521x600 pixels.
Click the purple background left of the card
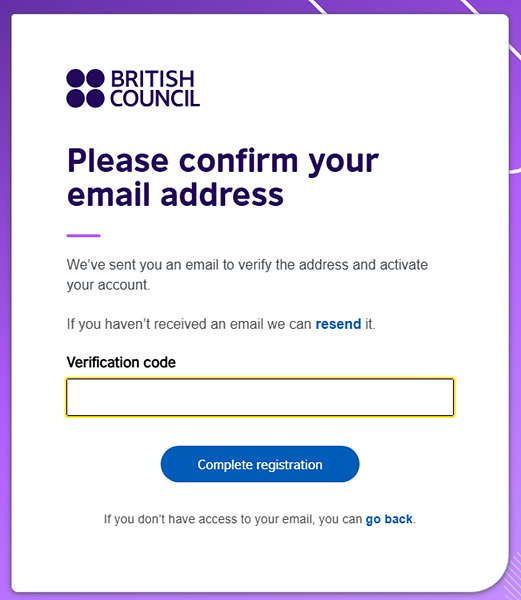coord(5,306)
